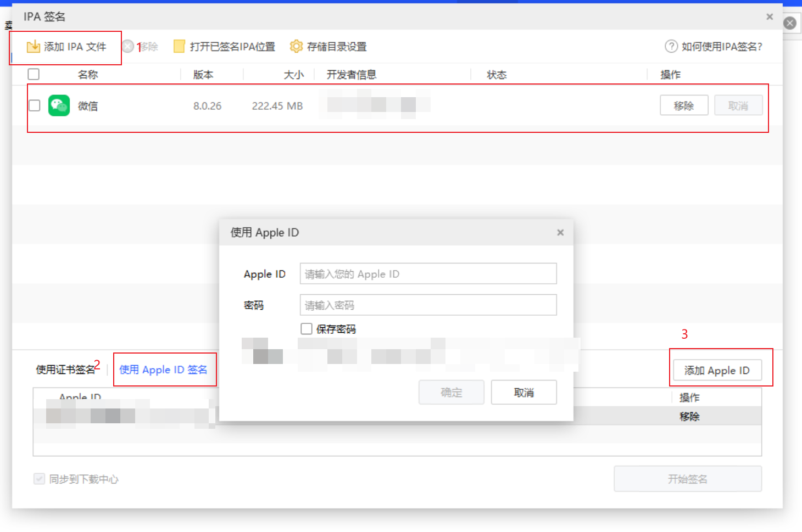Screen dimensions: 802x532
Task: Switch to Use Apple ID signing tab
Action: click(163, 370)
